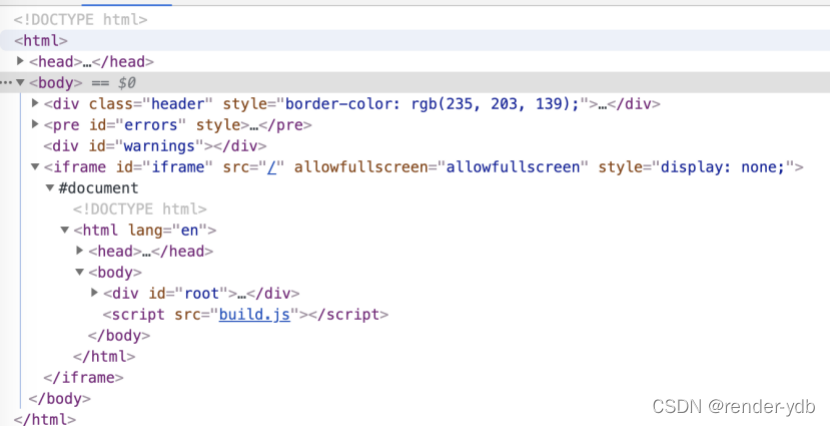The height and width of the screenshot is (426, 830).
Task: Collapse the html lang en node
Action: coord(65,230)
